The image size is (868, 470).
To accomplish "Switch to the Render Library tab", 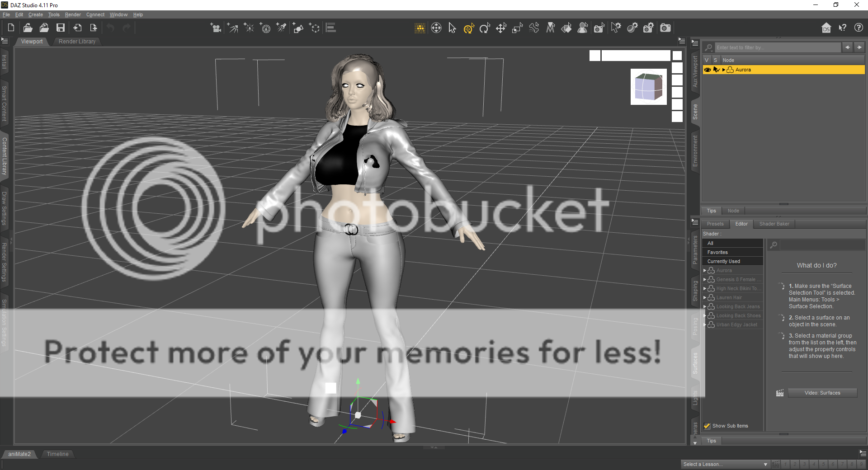I will (77, 42).
